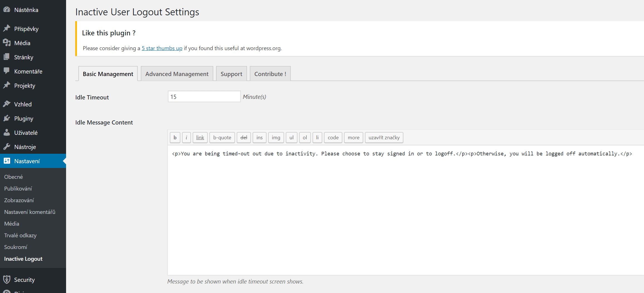Click the Pluginy plug icon
Image resolution: width=644 pixels, height=293 pixels.
click(7, 118)
